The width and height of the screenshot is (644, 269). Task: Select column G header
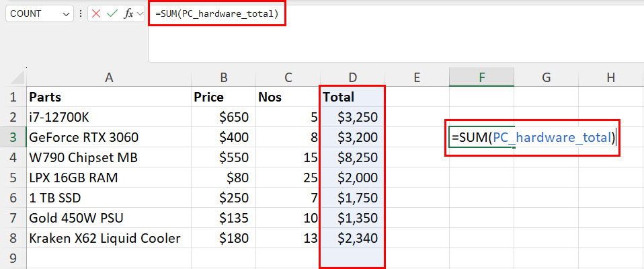click(546, 77)
